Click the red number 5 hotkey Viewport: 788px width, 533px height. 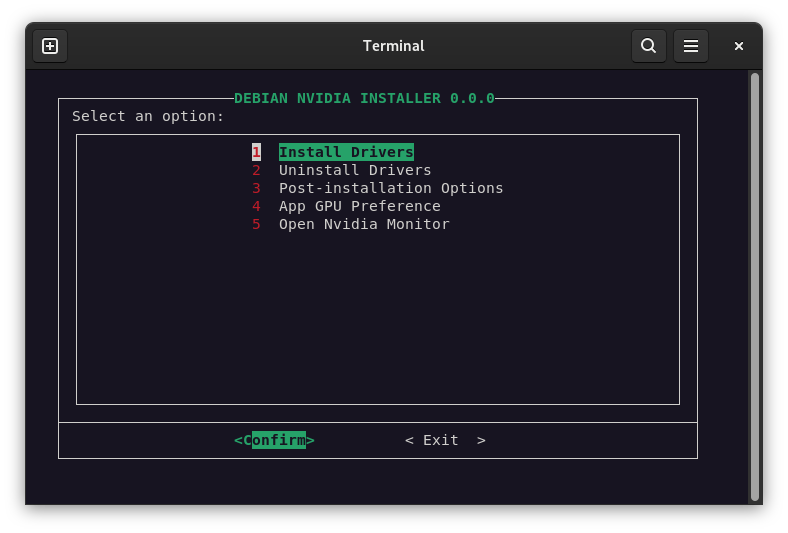click(256, 224)
